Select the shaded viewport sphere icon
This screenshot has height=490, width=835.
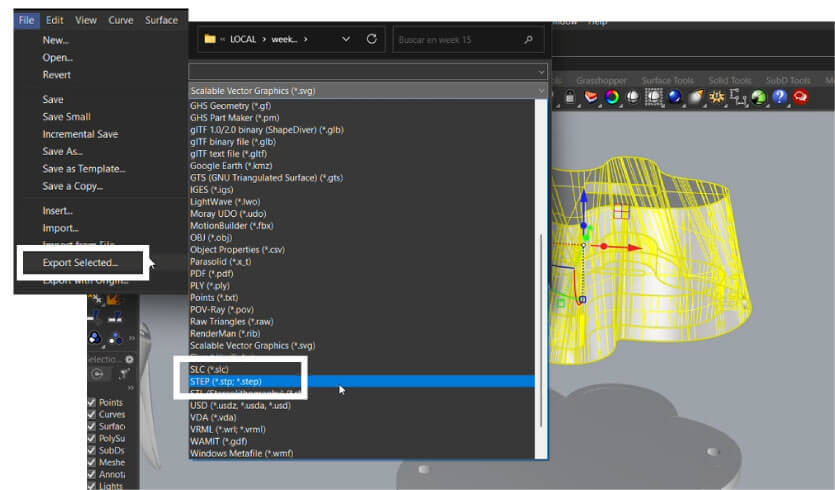(633, 97)
